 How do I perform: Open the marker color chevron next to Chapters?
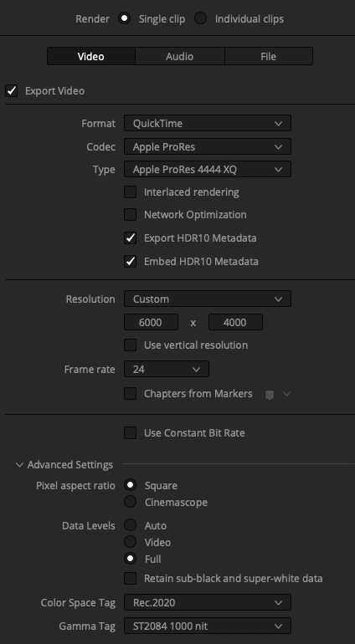click(286, 394)
